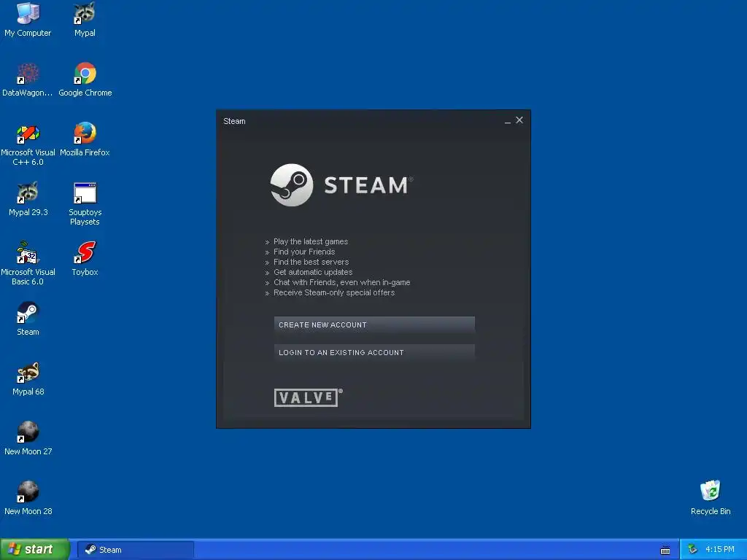The width and height of the screenshot is (747, 560).
Task: Click the Steam taskbar button
Action: coord(135,550)
